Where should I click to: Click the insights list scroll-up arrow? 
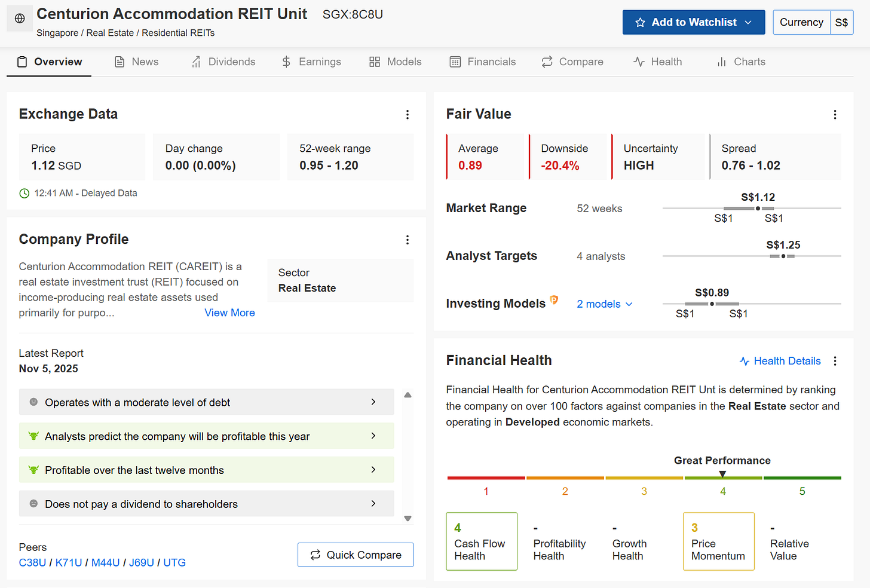(408, 395)
